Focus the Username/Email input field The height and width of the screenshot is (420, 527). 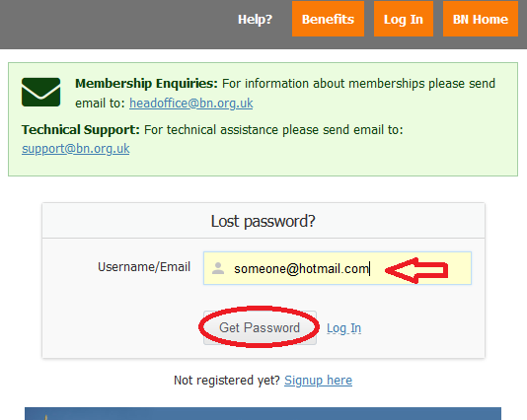(338, 268)
